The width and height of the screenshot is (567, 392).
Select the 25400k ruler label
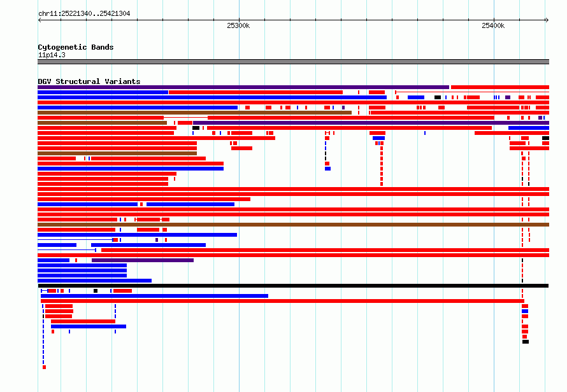coord(493,25)
